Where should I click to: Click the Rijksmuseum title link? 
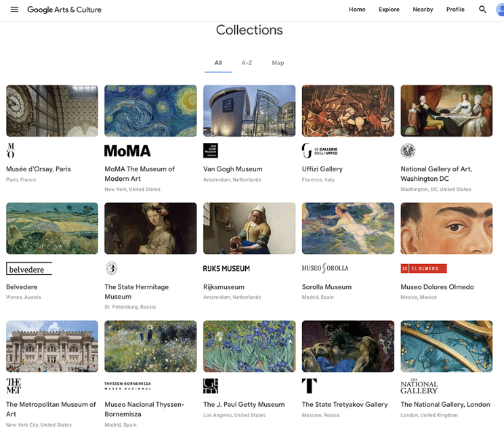click(224, 287)
